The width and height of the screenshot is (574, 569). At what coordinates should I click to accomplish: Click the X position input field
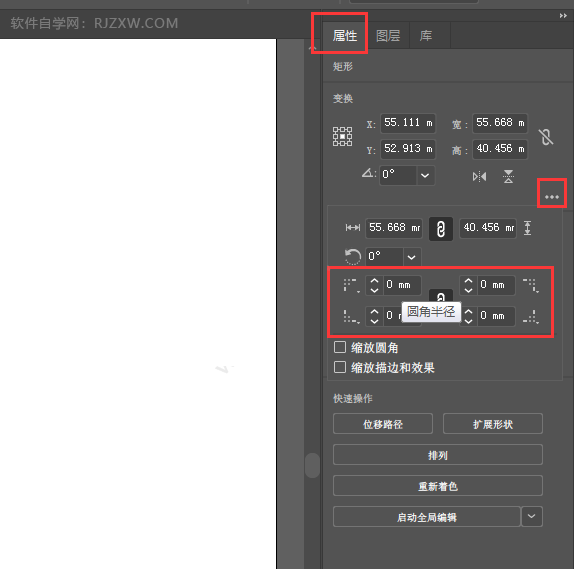click(408, 123)
